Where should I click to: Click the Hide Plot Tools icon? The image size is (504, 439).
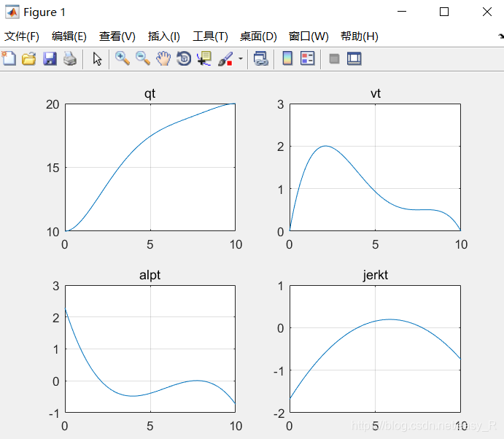[x=334, y=59]
